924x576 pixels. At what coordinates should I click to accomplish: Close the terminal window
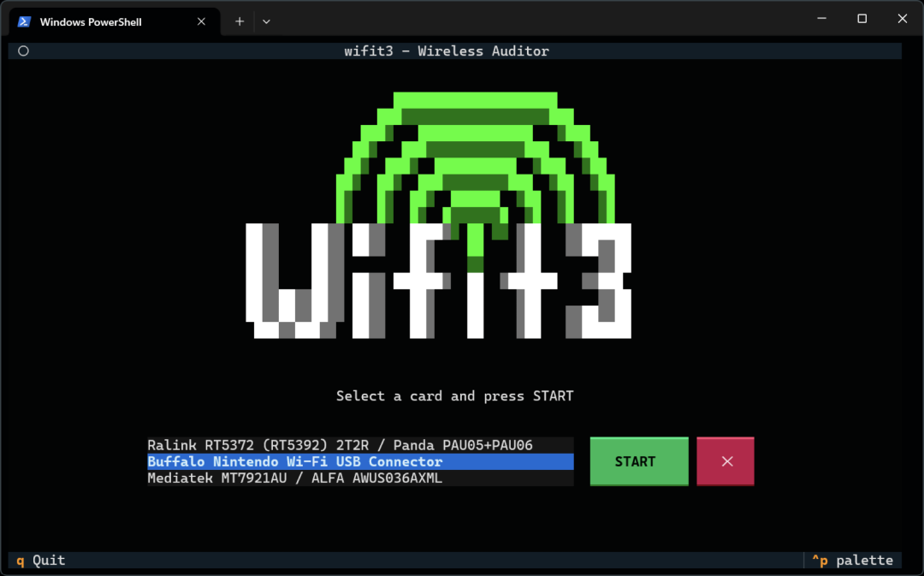903,19
